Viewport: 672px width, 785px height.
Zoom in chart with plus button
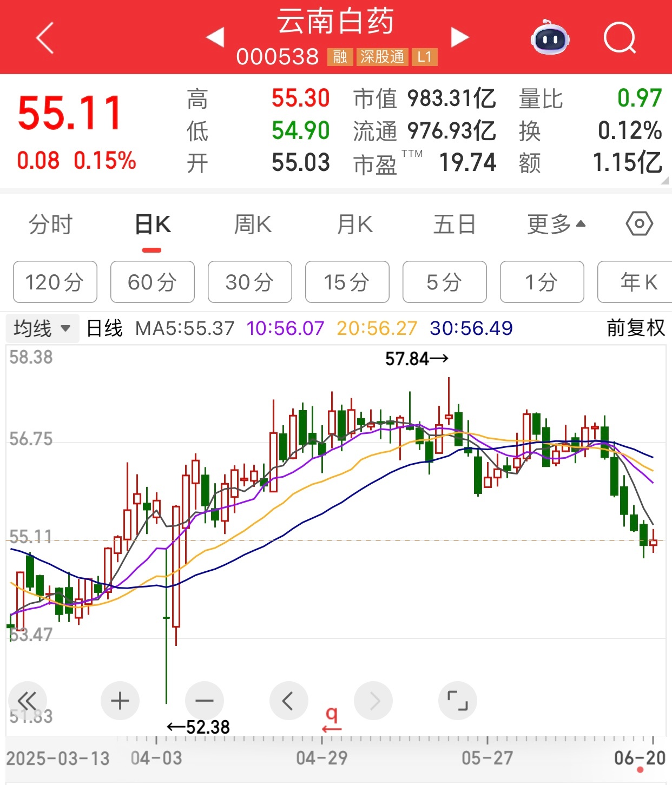(120, 701)
